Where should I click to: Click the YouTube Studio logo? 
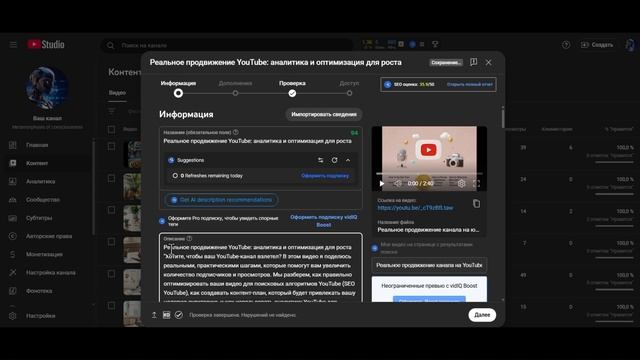tap(46, 44)
